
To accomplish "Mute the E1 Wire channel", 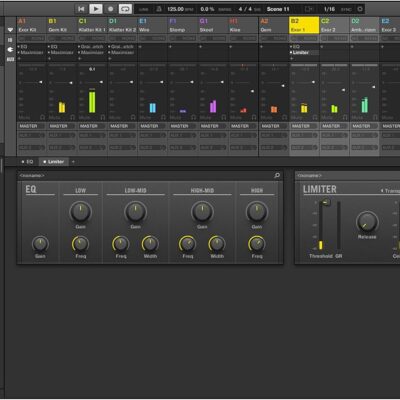I will click(x=145, y=118).
